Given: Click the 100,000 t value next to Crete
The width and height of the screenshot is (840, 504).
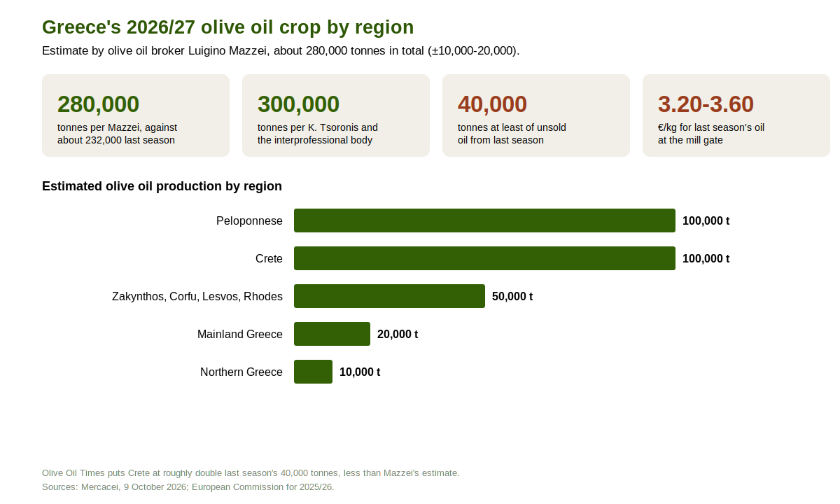Looking at the screenshot, I should [x=706, y=258].
